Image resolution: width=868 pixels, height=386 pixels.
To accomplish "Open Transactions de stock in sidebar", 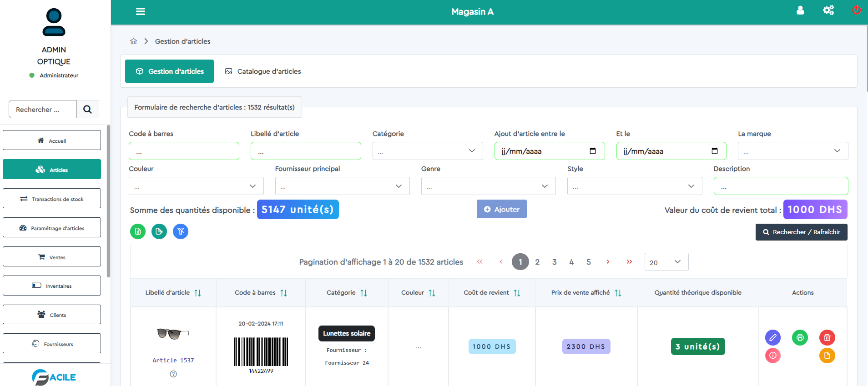I will click(52, 199).
